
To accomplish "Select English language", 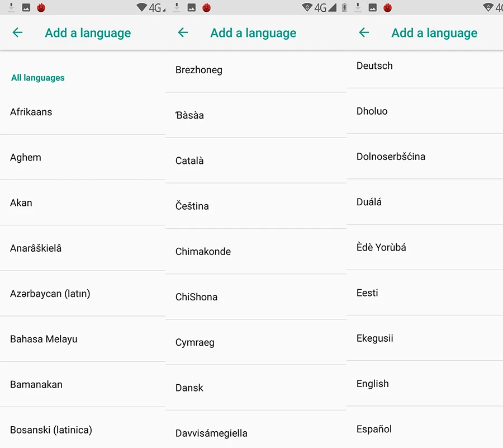I will pos(425,384).
